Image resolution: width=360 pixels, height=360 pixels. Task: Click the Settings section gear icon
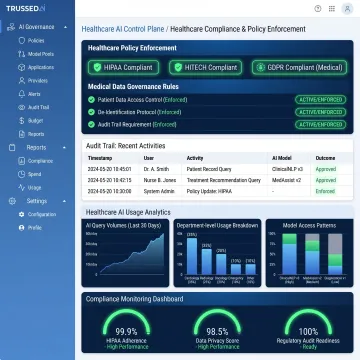pyautogui.click(x=12, y=201)
